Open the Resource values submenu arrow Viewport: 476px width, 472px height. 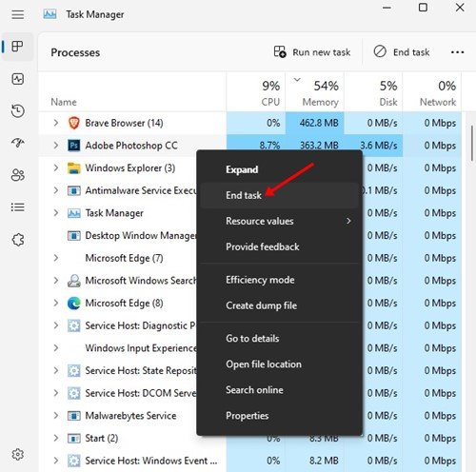click(x=348, y=221)
